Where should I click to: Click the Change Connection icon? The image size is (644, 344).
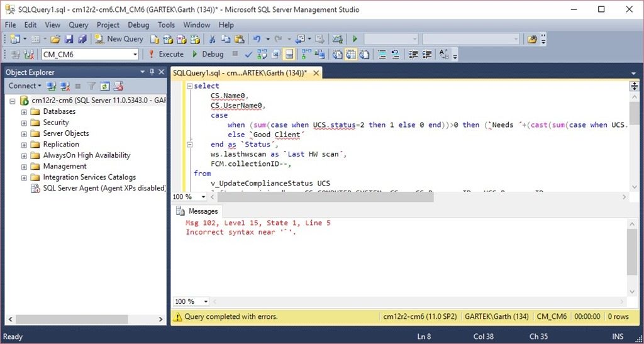click(29, 54)
